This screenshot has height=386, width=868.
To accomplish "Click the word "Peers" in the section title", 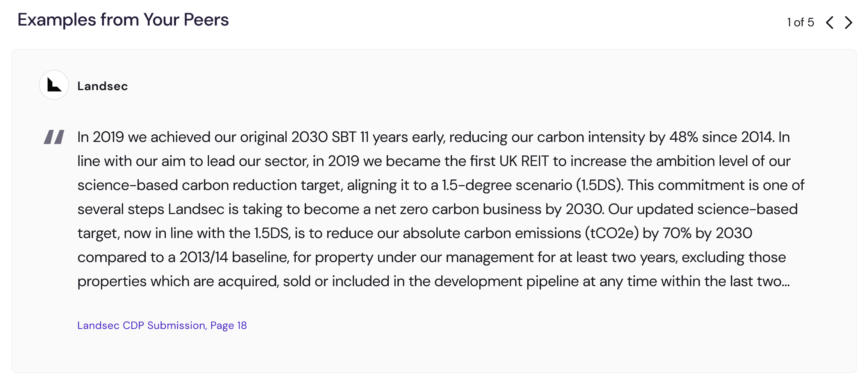I will coord(206,20).
